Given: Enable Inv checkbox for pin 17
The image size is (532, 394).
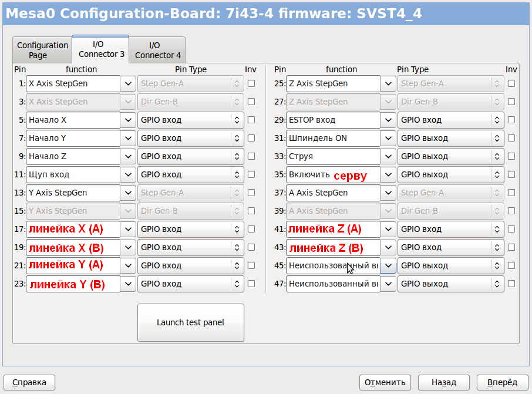Looking at the screenshot, I should click(251, 229).
